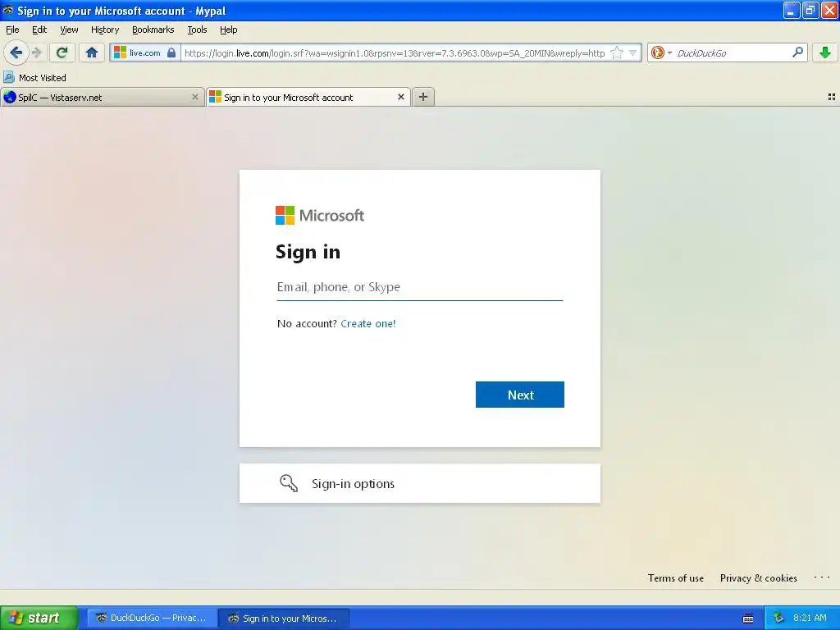Reload the current page
The height and width of the screenshot is (630, 840).
(x=62, y=52)
